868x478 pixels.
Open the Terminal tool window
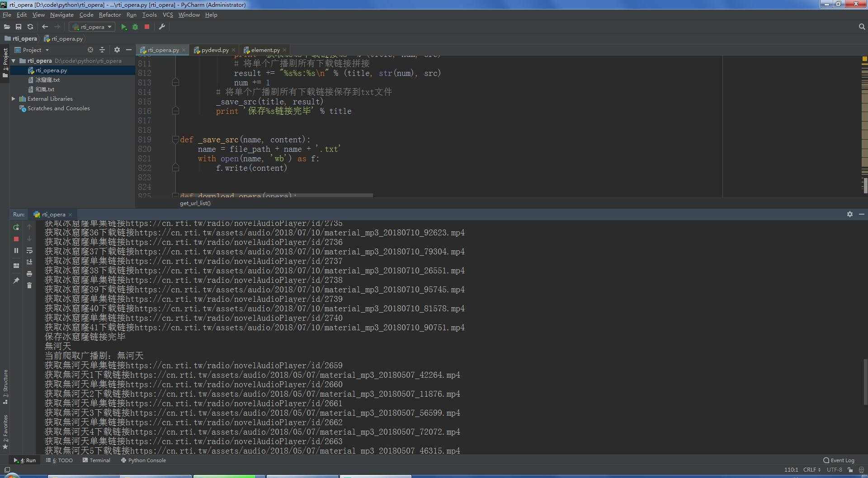pyautogui.click(x=96, y=460)
